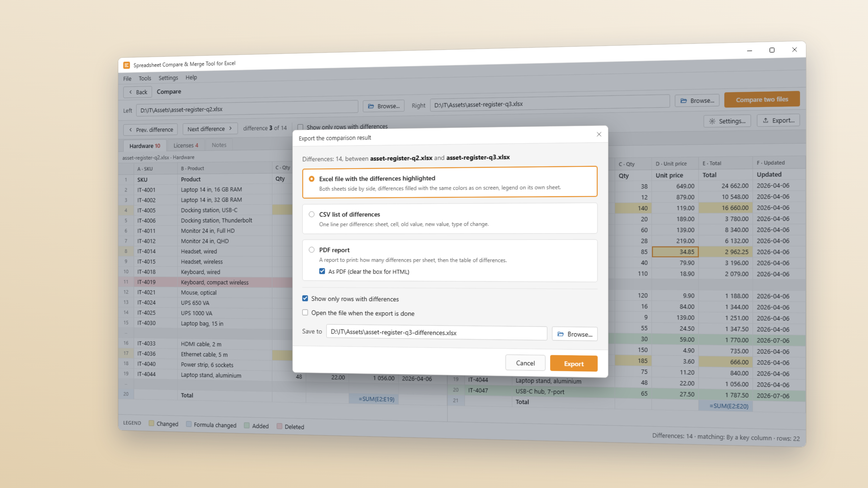Select the CSV list of differences option
Image resolution: width=868 pixels, height=488 pixels.
(x=450, y=218)
